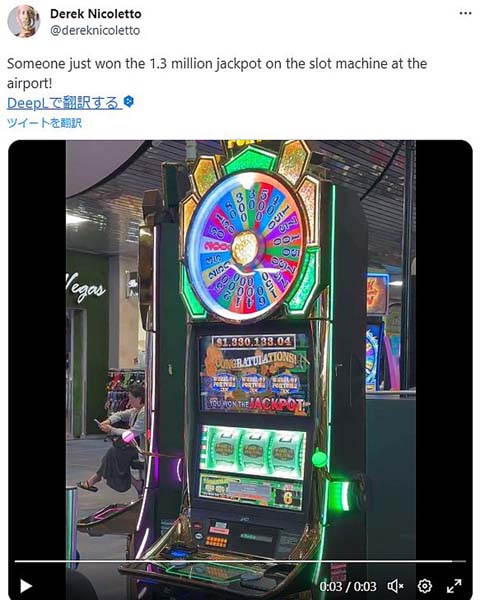Click the $1,330,133.04 jackpot display in video
The image size is (485, 600).
253,341
